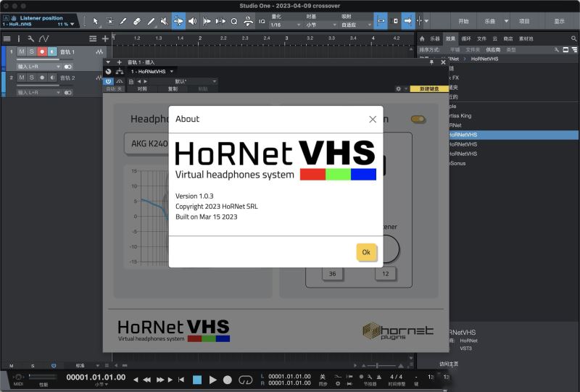Close the About dialog with X
The image size is (580, 392).
[x=373, y=119]
